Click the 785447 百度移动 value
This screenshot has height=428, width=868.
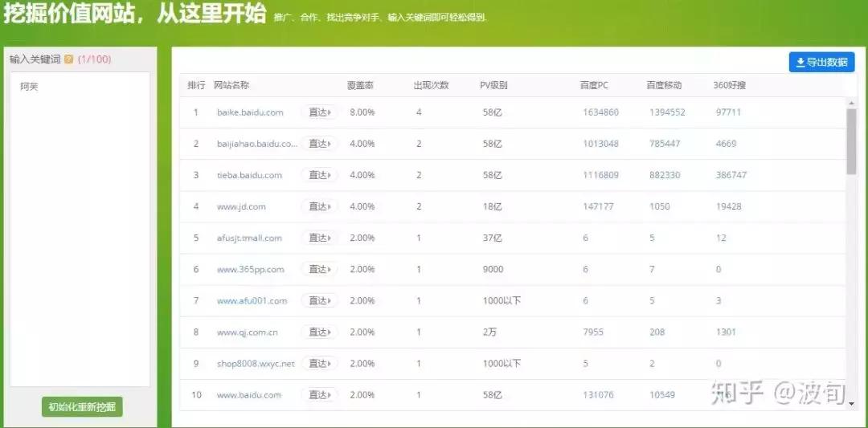(665, 144)
